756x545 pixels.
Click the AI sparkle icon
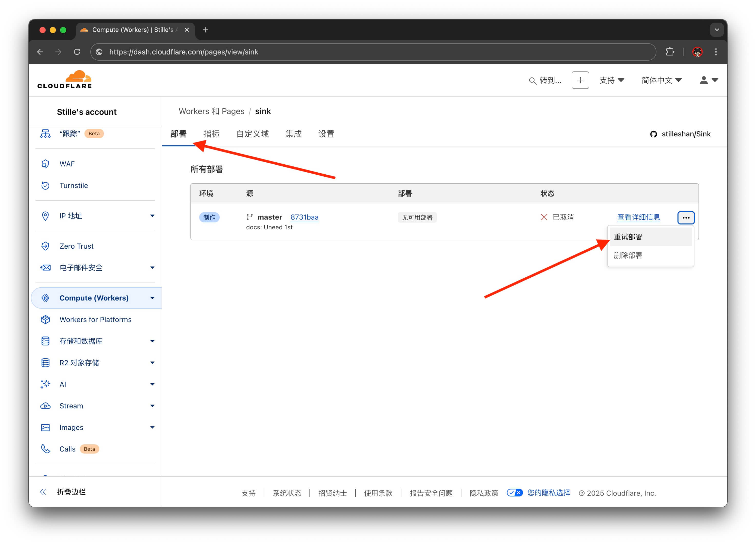[45, 384]
